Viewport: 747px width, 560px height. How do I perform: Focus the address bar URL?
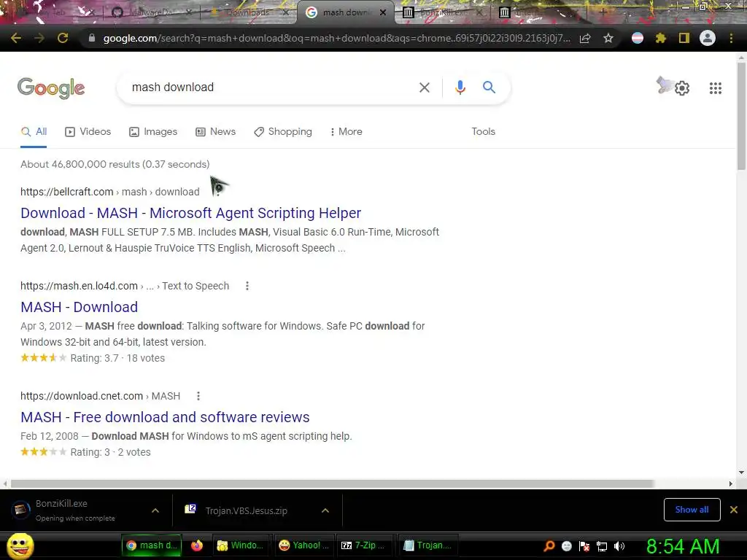(336, 38)
